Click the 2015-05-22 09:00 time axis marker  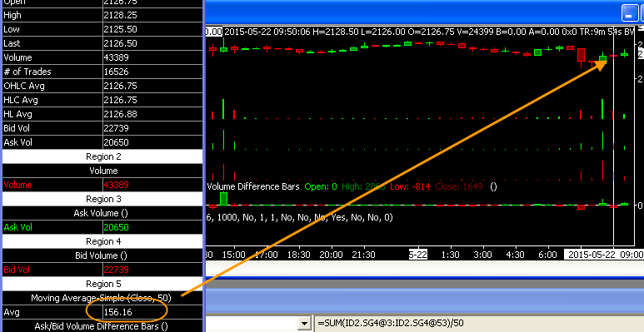[x=604, y=255]
